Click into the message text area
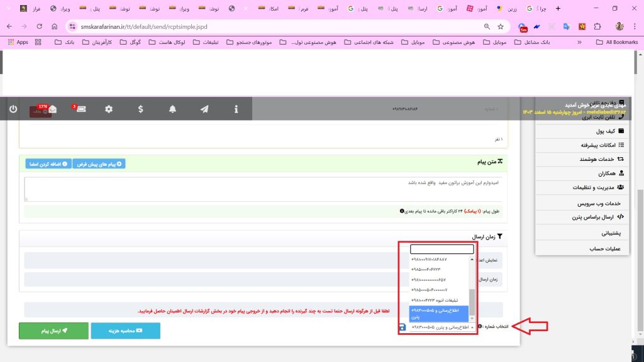The image size is (644, 362). 265,189
